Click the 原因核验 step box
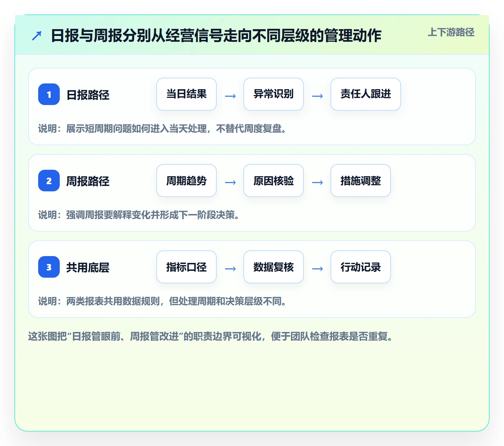Screen dimensions: 504x446 click(x=274, y=181)
